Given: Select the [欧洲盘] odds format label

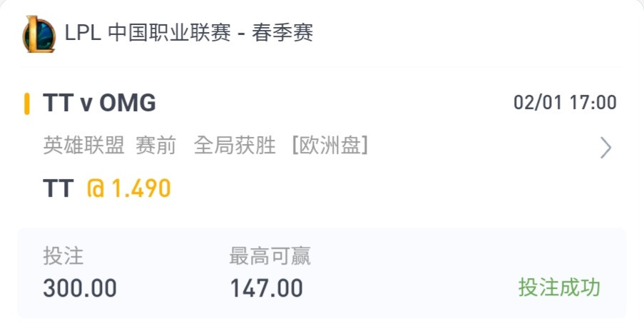Looking at the screenshot, I should [x=329, y=145].
